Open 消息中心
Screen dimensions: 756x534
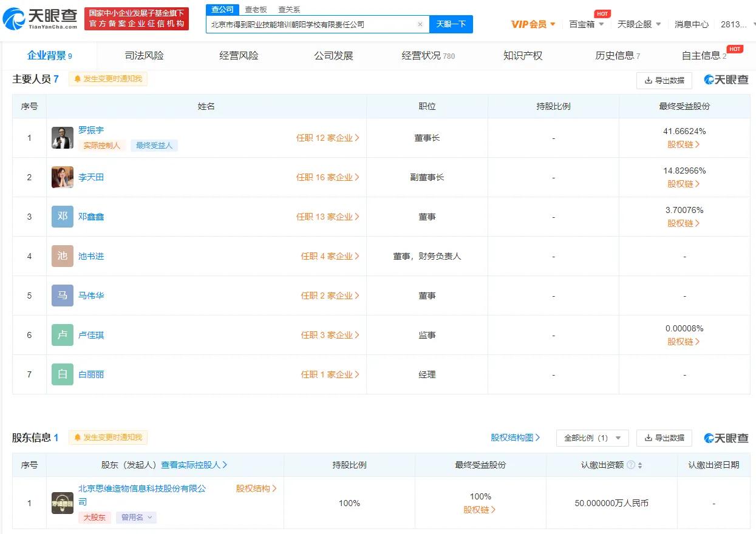tap(692, 24)
